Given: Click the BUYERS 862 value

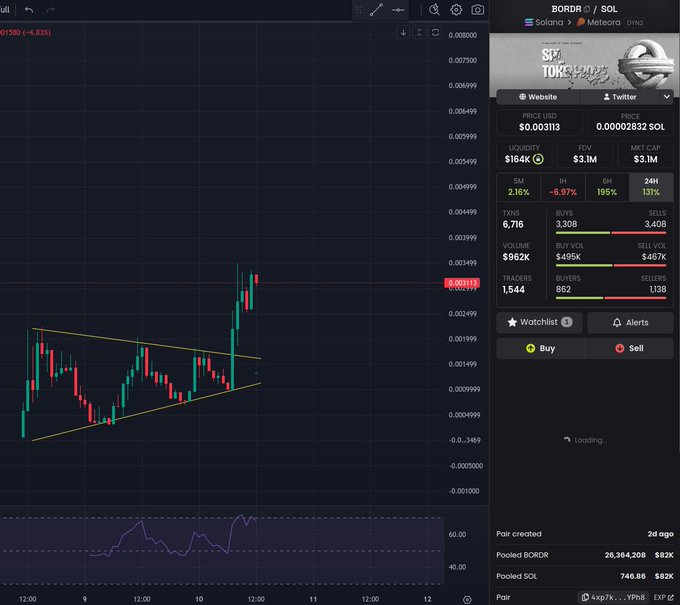Looking at the screenshot, I should point(563,289).
